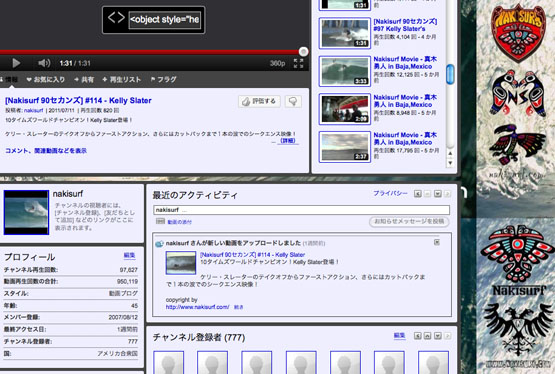Mute the video with the speaker icon
Viewport: 555px width, 374px height.
pos(44,63)
